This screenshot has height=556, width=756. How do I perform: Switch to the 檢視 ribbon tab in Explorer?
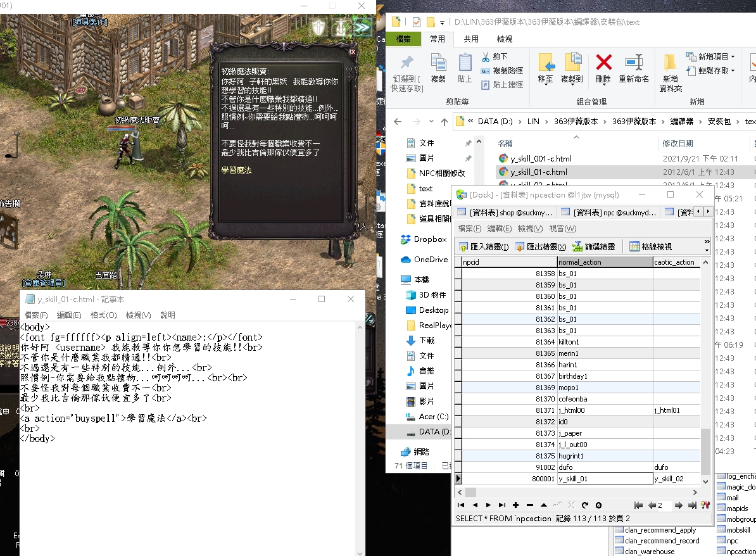pyautogui.click(x=505, y=39)
